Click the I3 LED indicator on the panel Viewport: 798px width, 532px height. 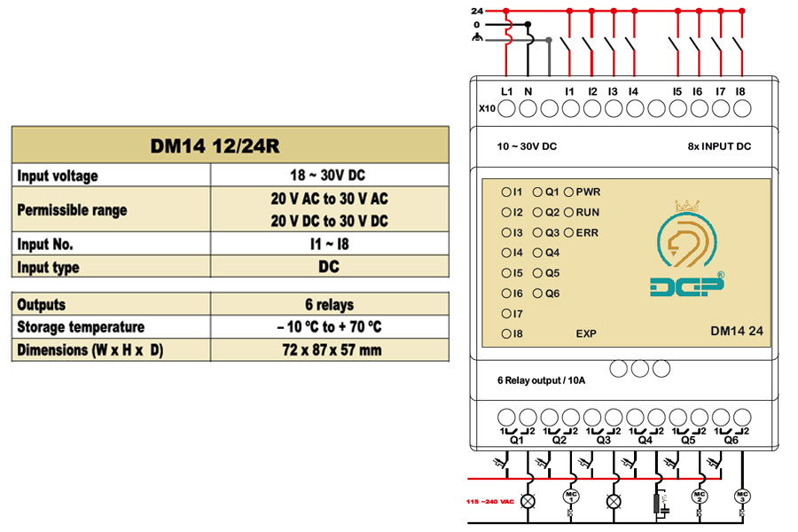tap(506, 232)
